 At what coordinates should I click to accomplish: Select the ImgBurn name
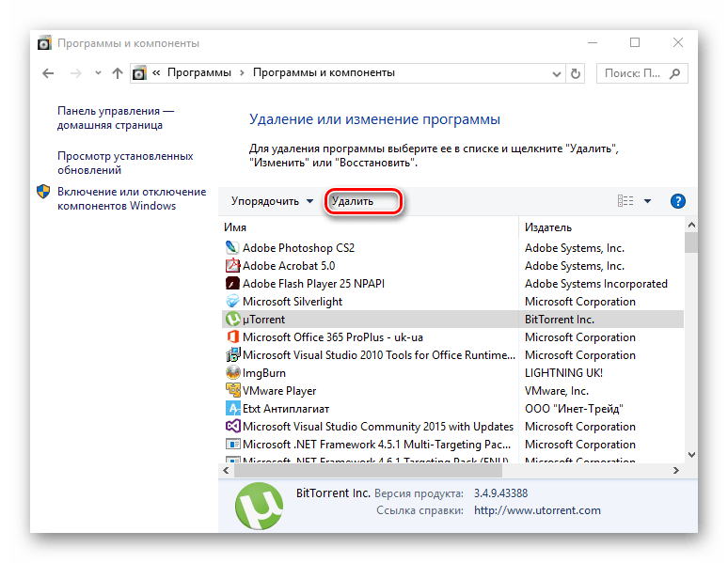pyautogui.click(x=263, y=373)
